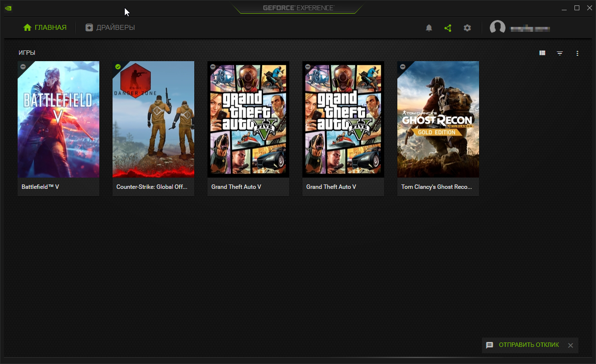Viewport: 596px width, 364px height.
Task: Click Counter-Strike: Global Off... title text
Action: coord(152,187)
